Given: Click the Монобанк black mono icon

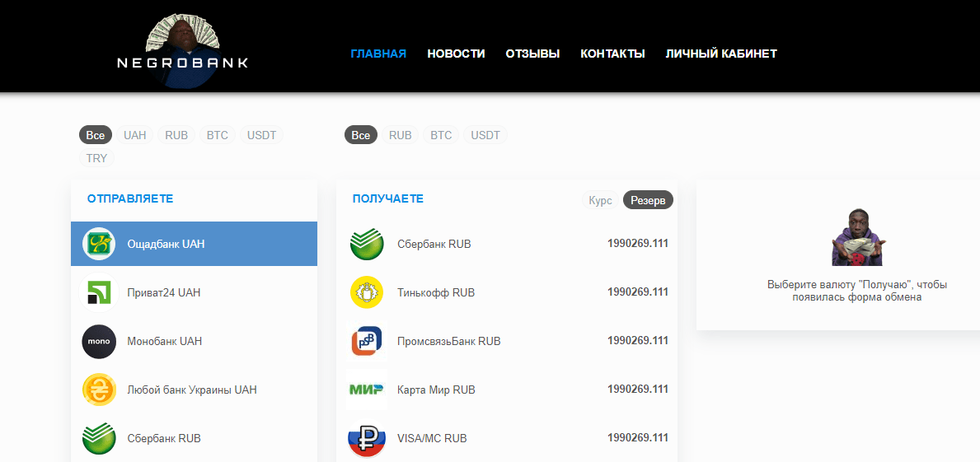Looking at the screenshot, I should click(x=99, y=342).
